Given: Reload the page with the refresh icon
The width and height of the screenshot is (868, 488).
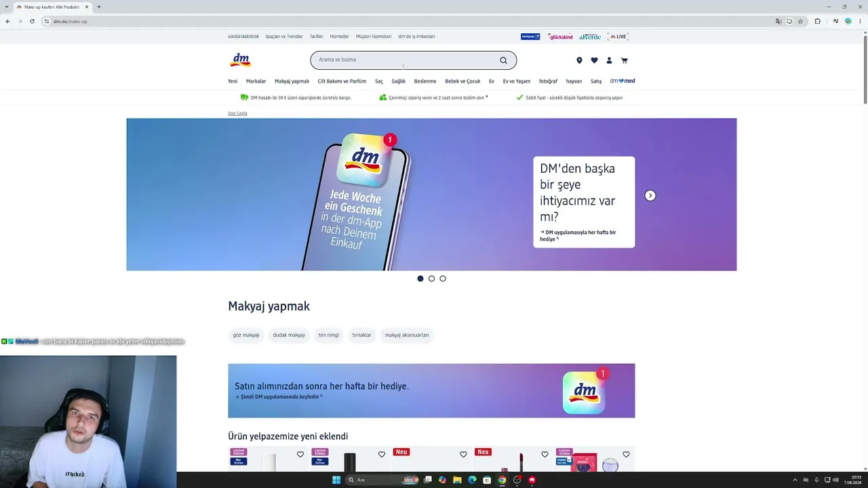Looking at the screenshot, I should [x=32, y=21].
